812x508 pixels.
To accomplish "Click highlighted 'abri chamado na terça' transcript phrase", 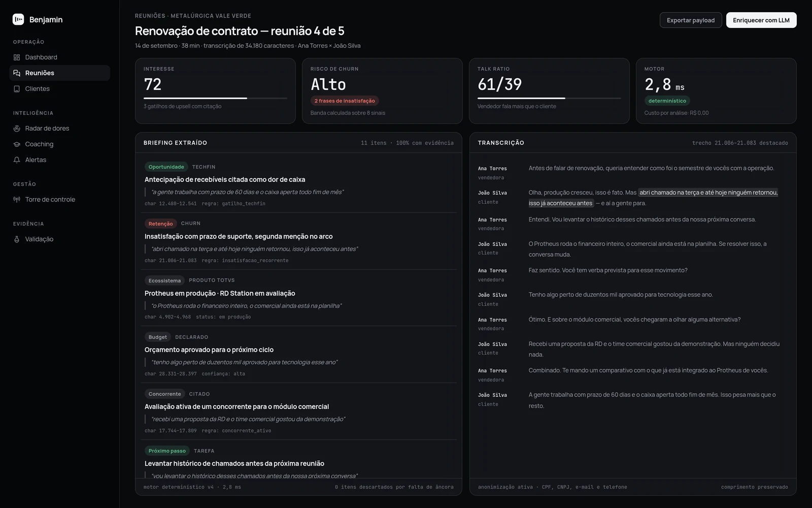I will click(708, 193).
